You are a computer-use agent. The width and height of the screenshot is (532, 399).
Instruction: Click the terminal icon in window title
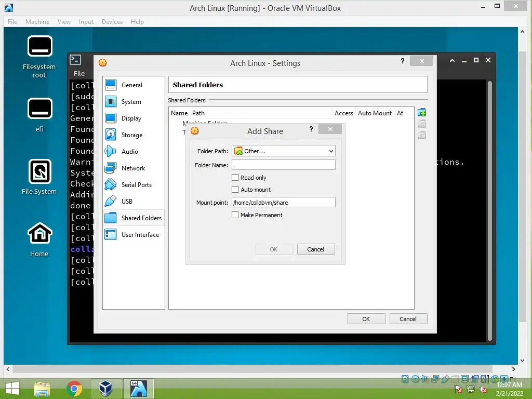click(x=75, y=60)
